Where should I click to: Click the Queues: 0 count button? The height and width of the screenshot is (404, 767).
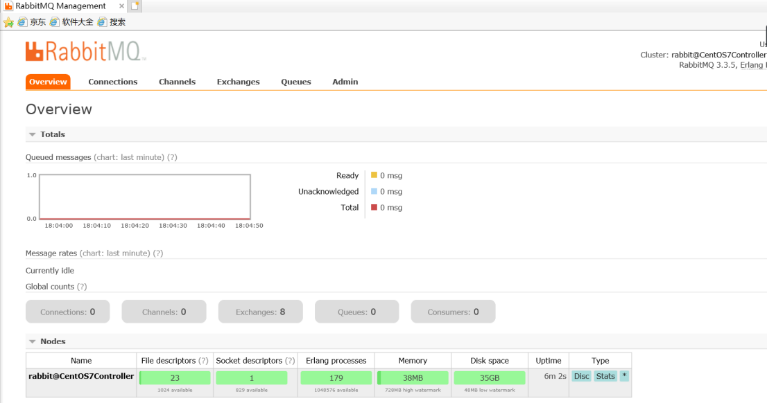coord(357,312)
